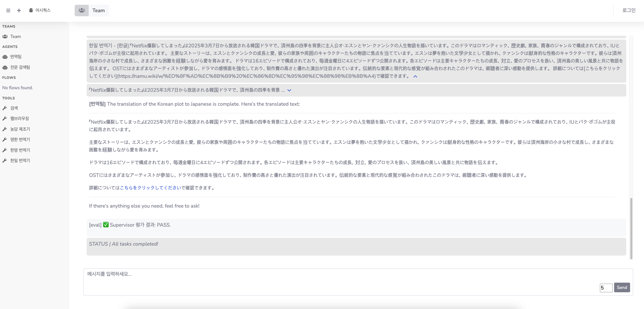Viewport: 644px width, 309px height.
Task: Click the ghost logo icon beside 어시웍스
Action: (31, 10)
